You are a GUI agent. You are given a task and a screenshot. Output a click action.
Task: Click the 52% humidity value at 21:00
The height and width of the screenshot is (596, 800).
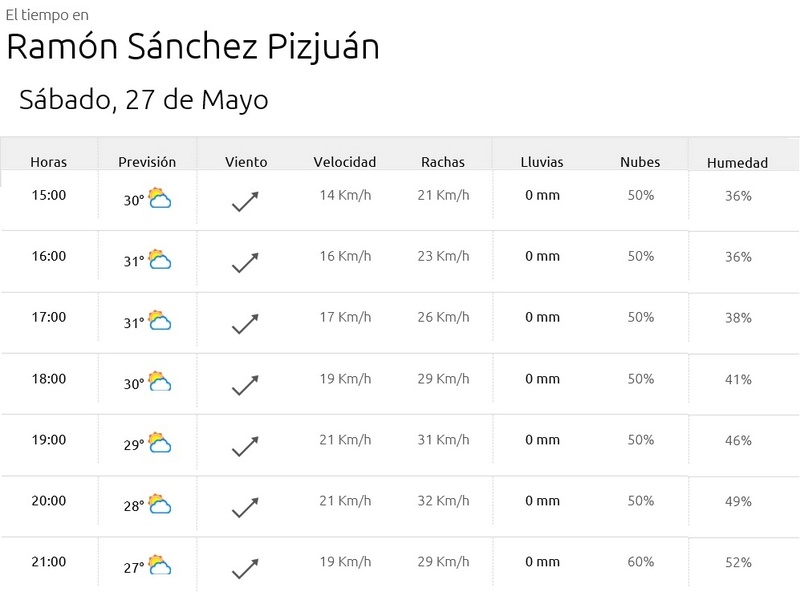tap(738, 562)
